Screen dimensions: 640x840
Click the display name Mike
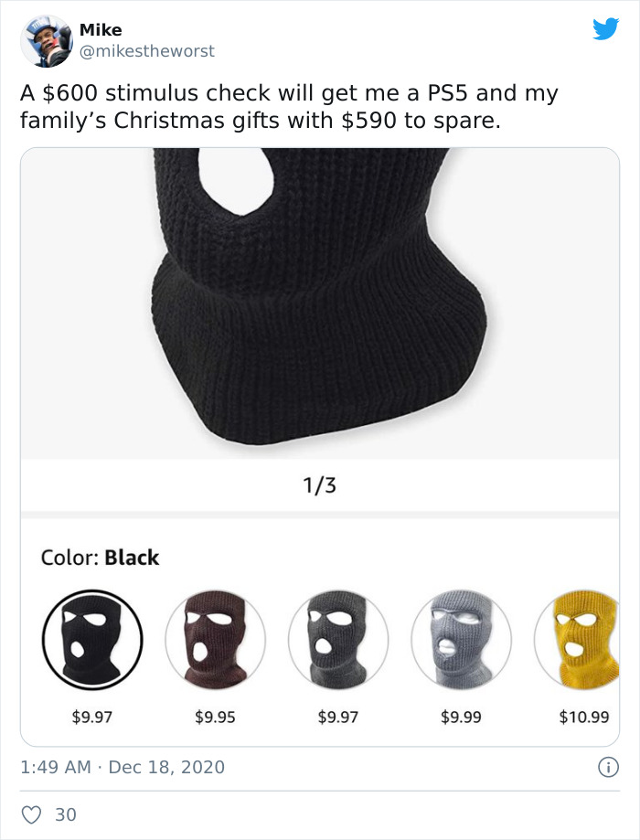[x=101, y=29]
